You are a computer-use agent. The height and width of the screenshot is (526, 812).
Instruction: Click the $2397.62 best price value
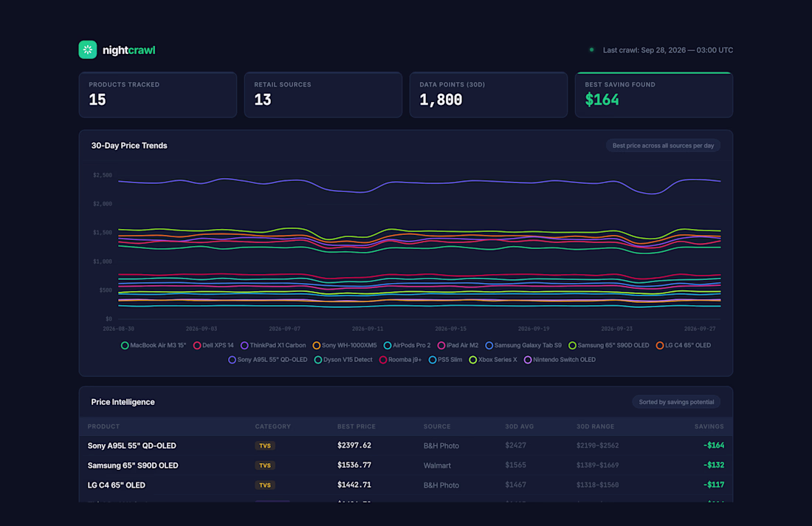tap(354, 445)
